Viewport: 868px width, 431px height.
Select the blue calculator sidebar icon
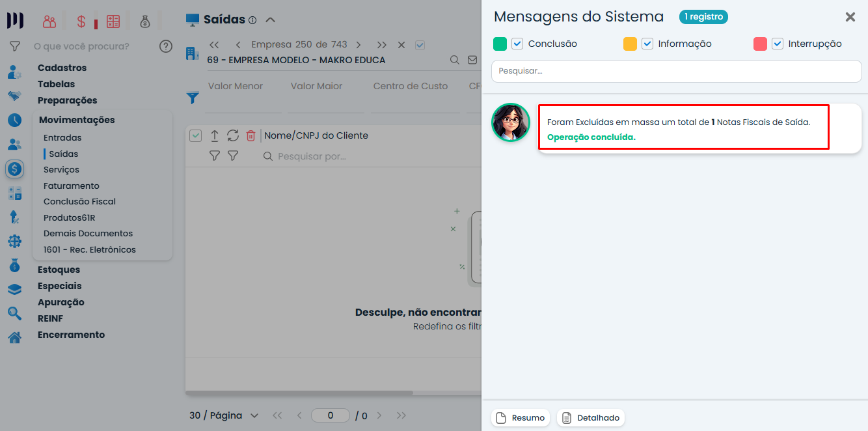pyautogui.click(x=14, y=193)
